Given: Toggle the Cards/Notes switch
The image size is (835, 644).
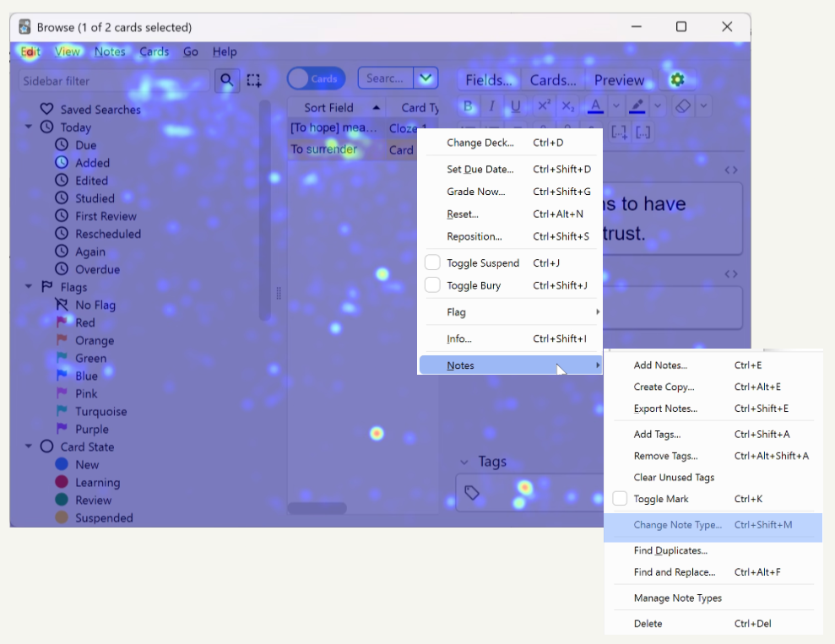Looking at the screenshot, I should pos(316,78).
